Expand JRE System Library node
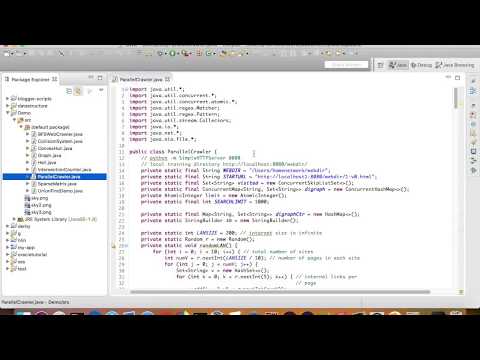The height and width of the screenshot is (360, 480). pos(14,219)
